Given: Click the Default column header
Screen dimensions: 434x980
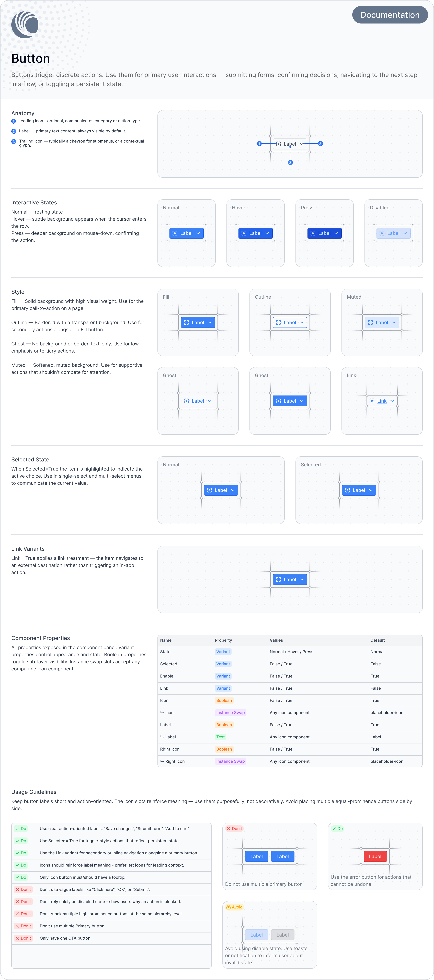Looking at the screenshot, I should pyautogui.click(x=378, y=640).
